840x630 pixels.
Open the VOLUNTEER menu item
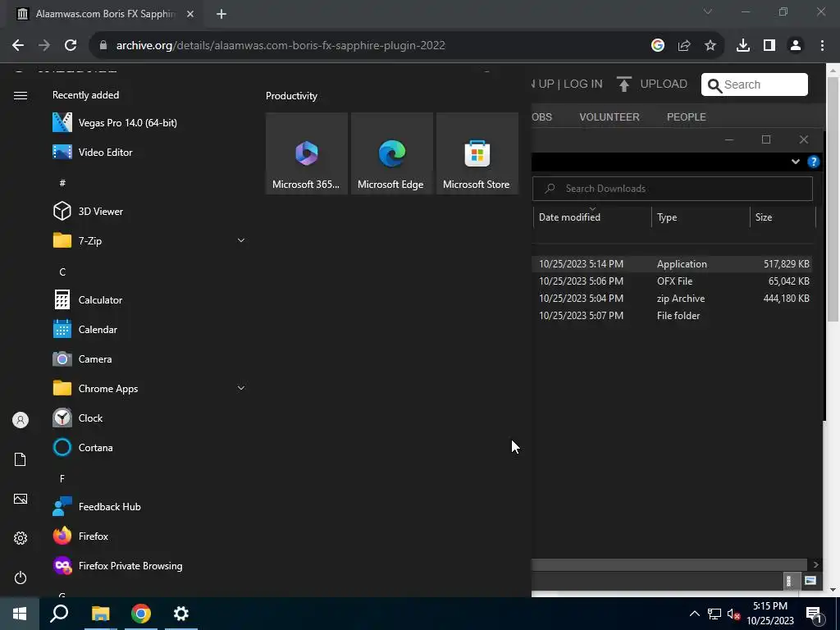point(609,116)
